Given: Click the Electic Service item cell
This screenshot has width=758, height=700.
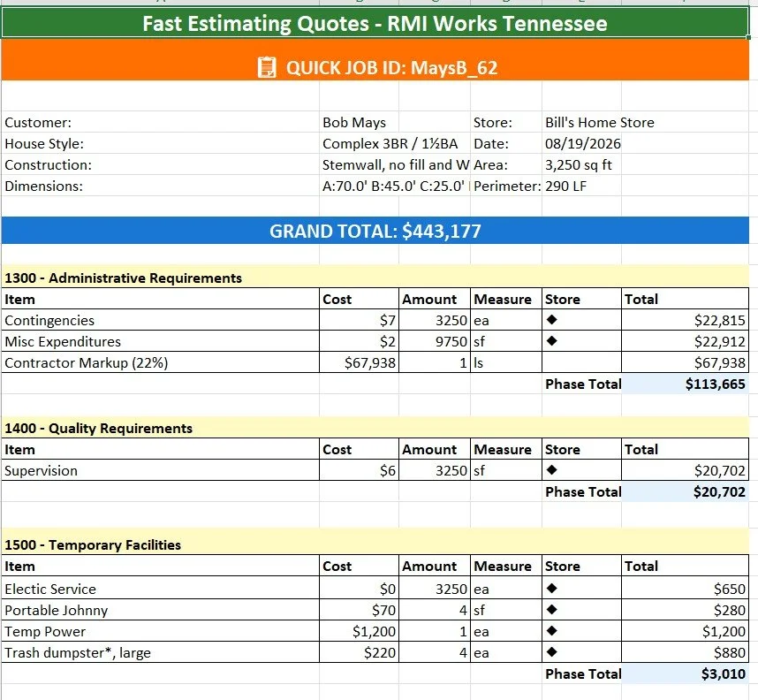Looking at the screenshot, I should coord(161,589).
